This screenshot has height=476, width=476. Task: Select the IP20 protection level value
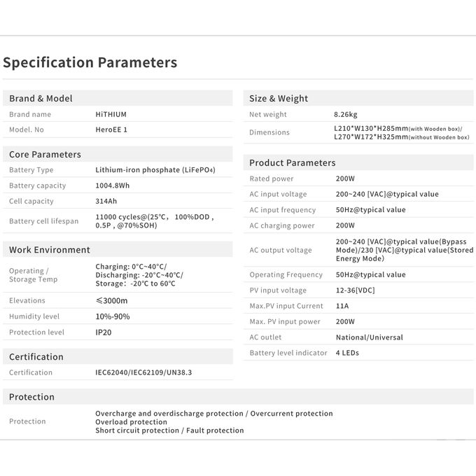104,332
